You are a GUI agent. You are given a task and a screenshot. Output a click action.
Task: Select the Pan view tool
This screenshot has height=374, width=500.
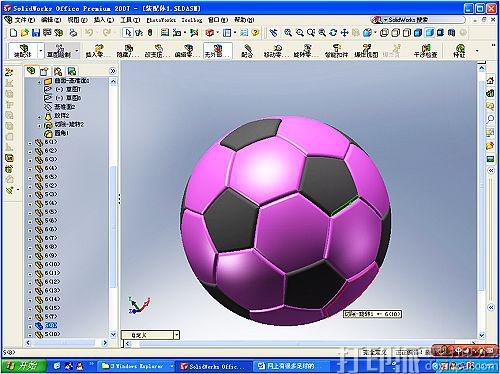(x=344, y=33)
